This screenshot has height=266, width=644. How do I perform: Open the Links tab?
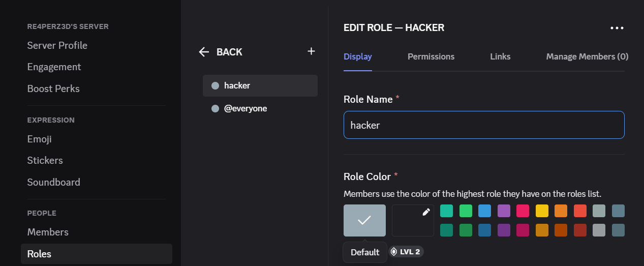pos(500,56)
